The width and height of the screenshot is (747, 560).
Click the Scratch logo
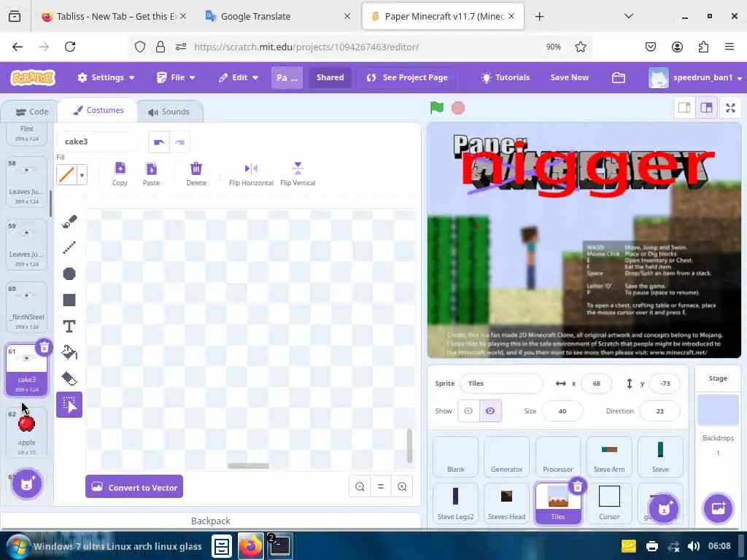pyautogui.click(x=33, y=77)
